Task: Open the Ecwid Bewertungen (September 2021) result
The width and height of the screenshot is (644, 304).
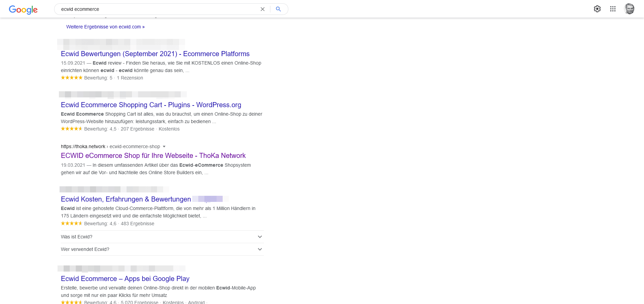Action: (x=155, y=54)
